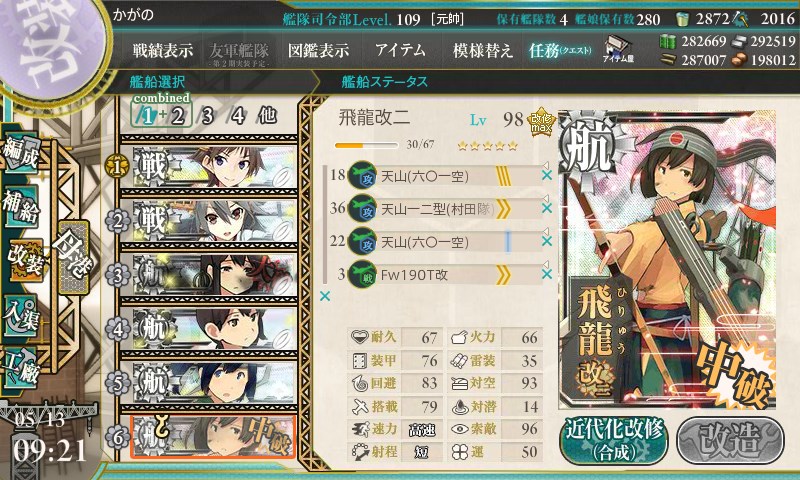Open 図鑑表示 library menu
The height and width of the screenshot is (480, 800).
pyautogui.click(x=318, y=50)
